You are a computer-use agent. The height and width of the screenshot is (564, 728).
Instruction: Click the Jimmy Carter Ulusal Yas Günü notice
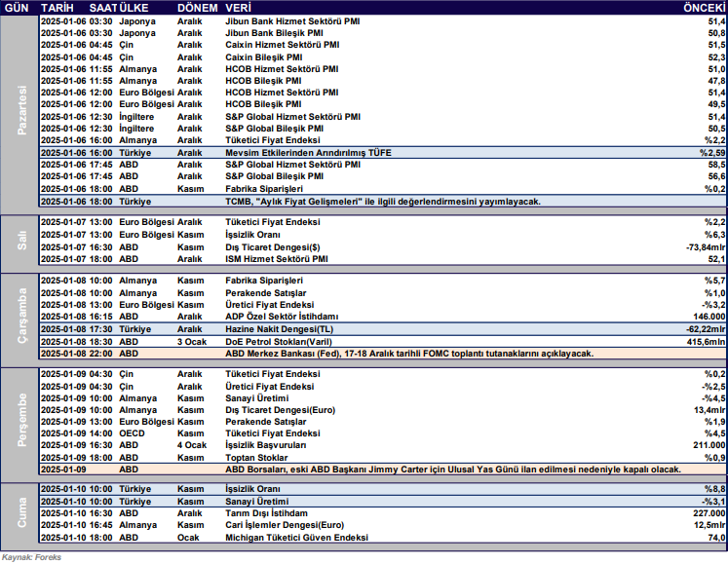[453, 470]
